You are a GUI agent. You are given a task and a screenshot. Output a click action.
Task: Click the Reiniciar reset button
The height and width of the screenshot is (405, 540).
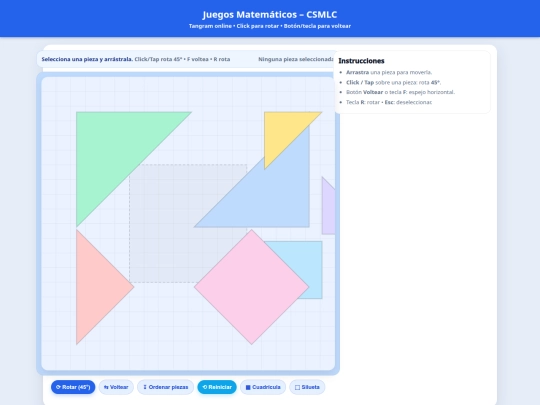(x=217, y=387)
